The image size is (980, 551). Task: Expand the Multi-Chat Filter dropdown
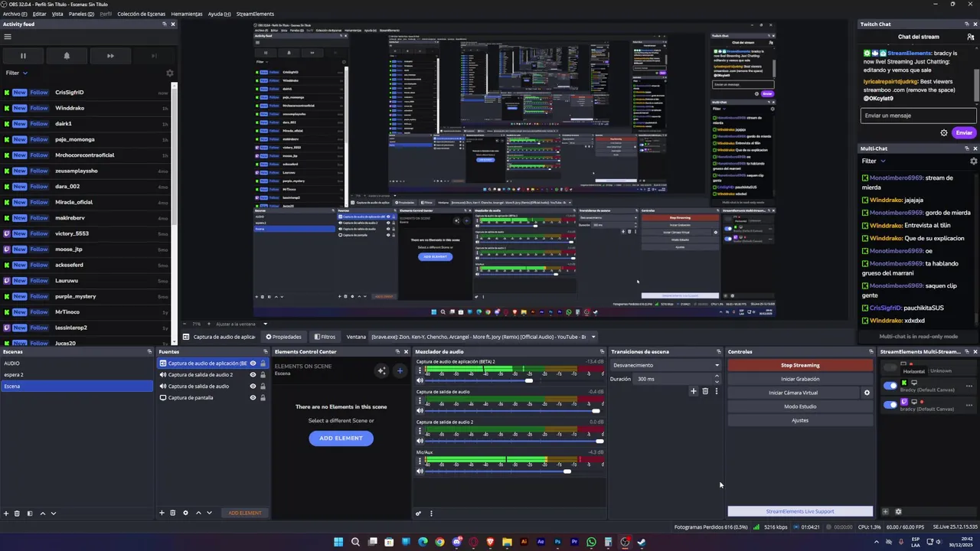(x=873, y=161)
